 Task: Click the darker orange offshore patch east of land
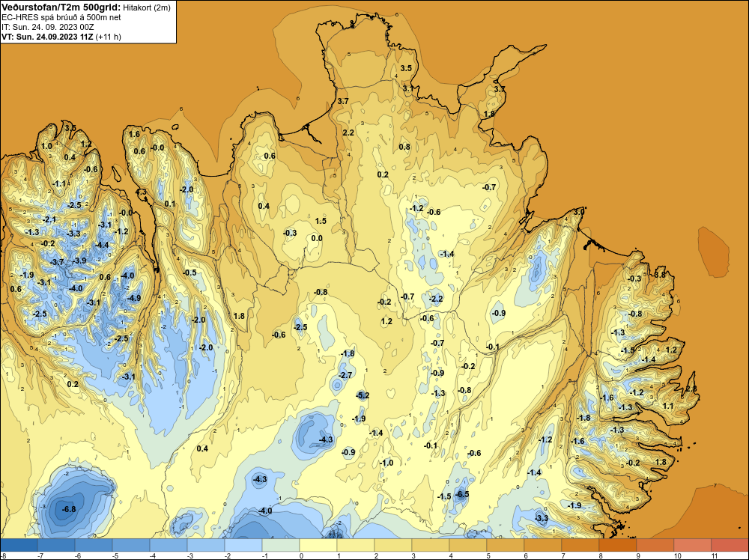[714, 252]
